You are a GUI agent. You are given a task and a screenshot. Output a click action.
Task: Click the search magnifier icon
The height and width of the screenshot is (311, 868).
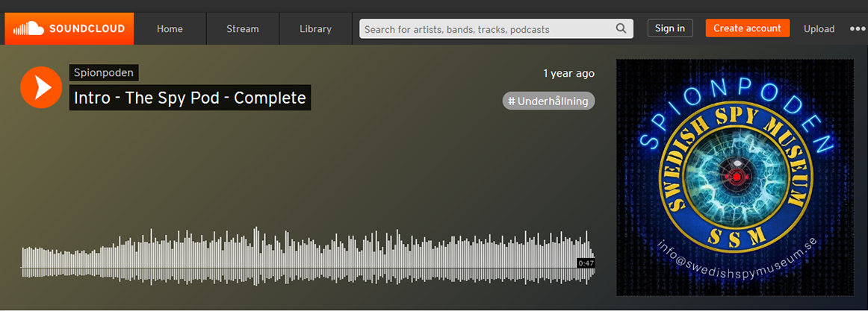click(621, 28)
